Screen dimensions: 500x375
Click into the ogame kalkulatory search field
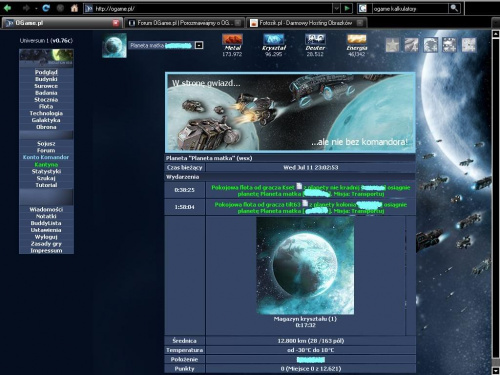[411, 9]
